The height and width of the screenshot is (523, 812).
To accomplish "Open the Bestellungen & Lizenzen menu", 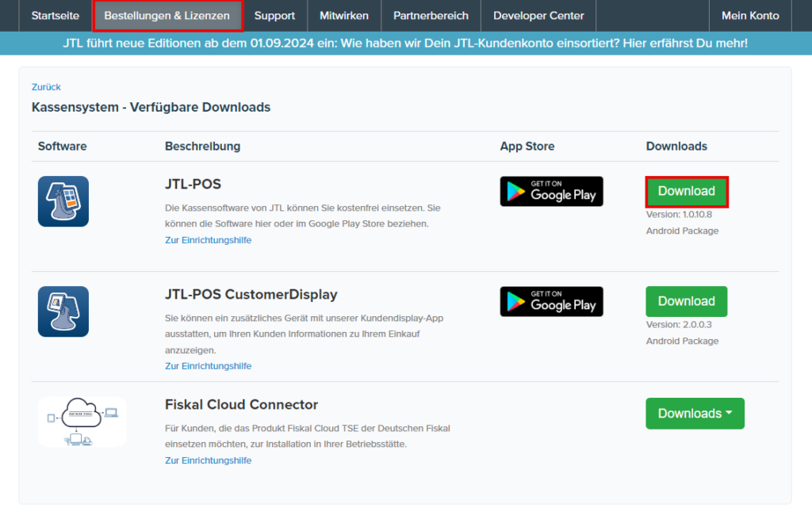I will coord(167,15).
